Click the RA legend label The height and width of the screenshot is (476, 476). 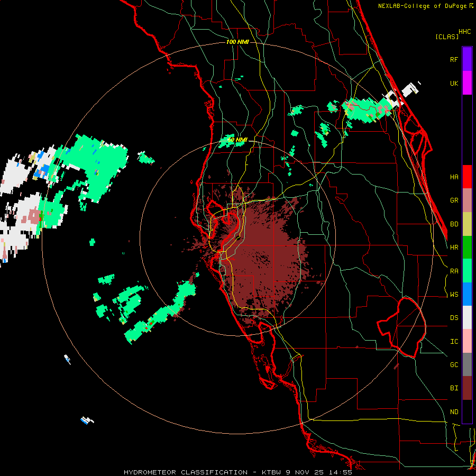click(x=454, y=271)
